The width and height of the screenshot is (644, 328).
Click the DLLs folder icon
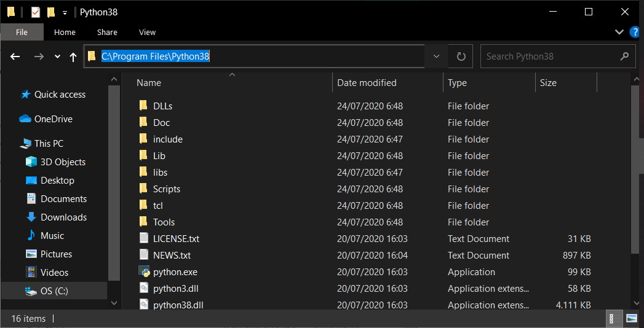click(x=143, y=106)
